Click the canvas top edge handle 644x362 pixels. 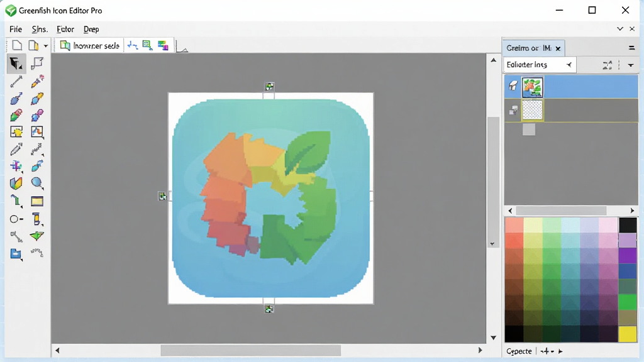point(269,87)
